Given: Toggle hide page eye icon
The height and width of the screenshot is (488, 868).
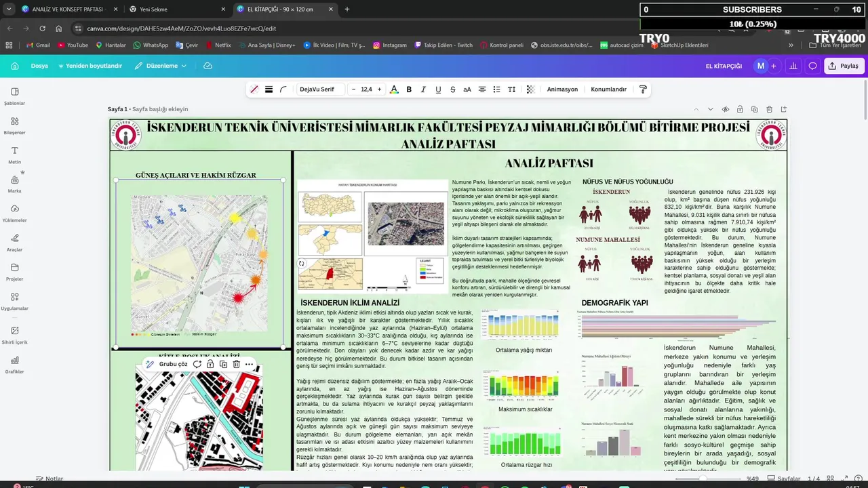Looking at the screenshot, I should [x=725, y=109].
